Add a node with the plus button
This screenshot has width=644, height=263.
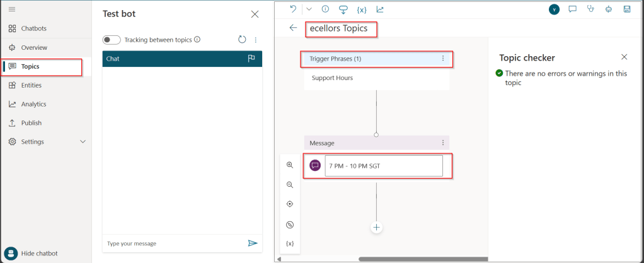(377, 227)
